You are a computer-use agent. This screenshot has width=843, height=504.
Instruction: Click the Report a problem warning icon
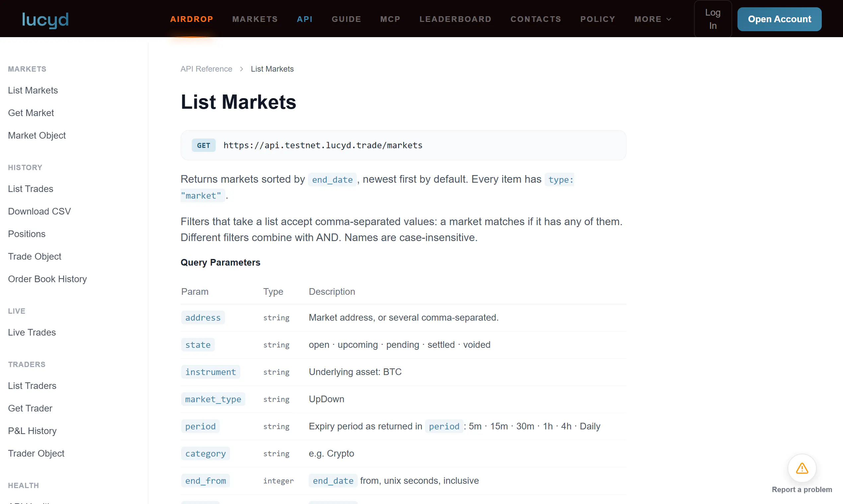click(802, 468)
